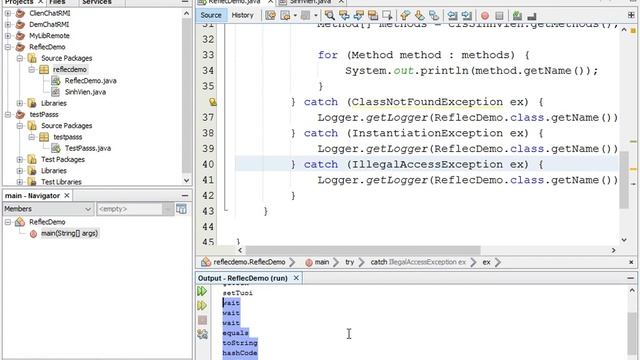Switch editor to History view
The height and width of the screenshot is (360, 640).
pyautogui.click(x=242, y=15)
